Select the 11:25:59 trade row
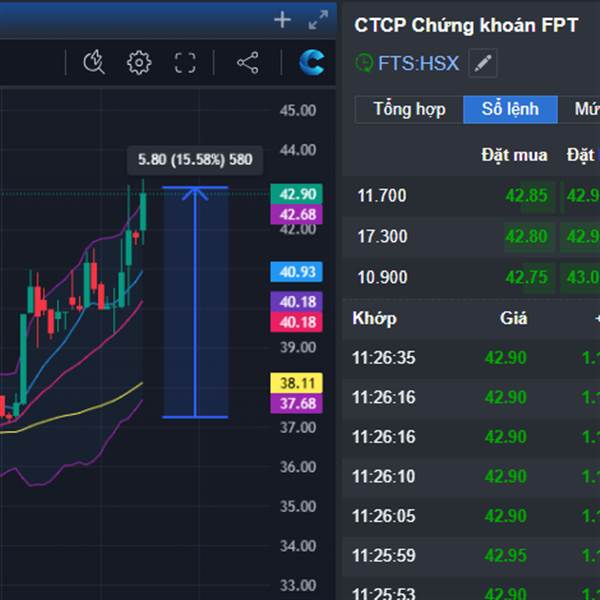600x600 pixels. tap(471, 556)
